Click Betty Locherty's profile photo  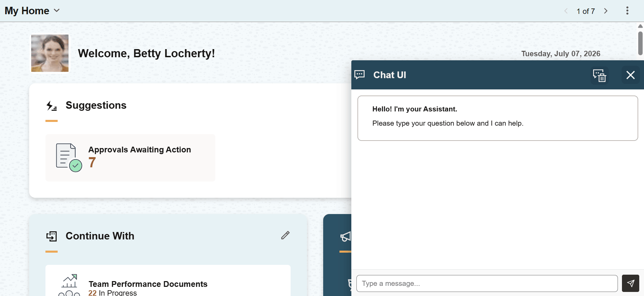point(50,53)
